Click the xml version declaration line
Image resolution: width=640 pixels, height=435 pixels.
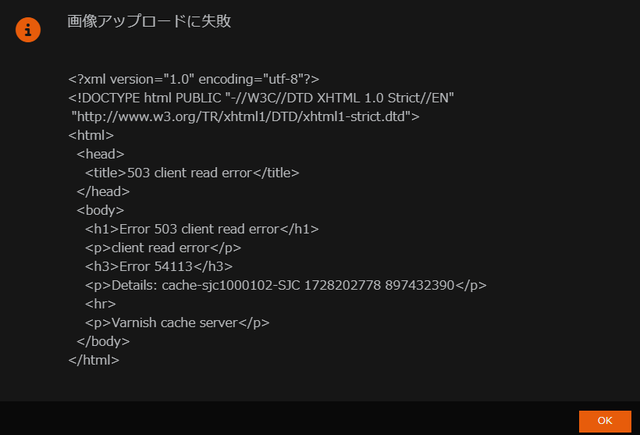pos(194,79)
